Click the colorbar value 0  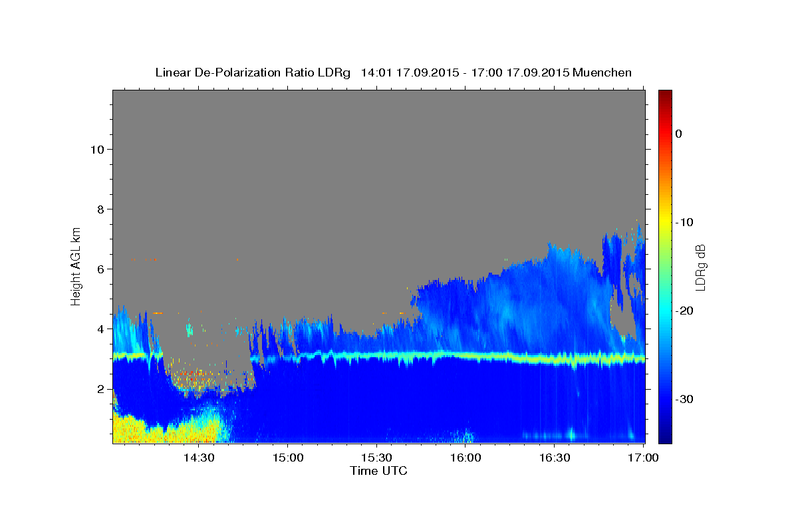[x=678, y=134]
